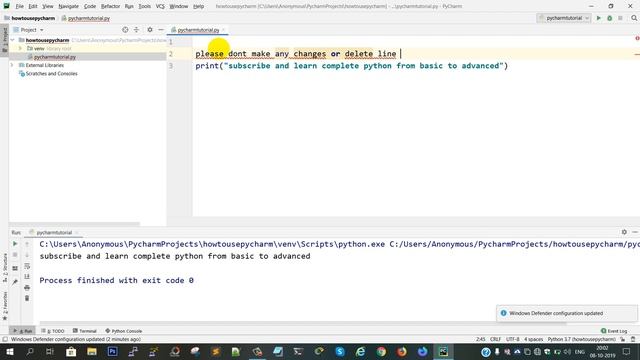Open Run panel settings gear
The width and height of the screenshot is (640, 360).
[624, 232]
